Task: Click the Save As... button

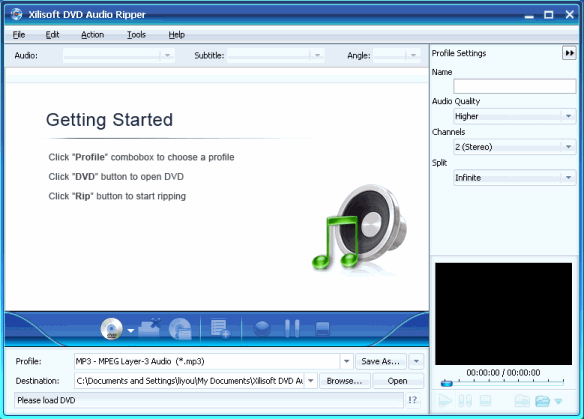Action: coord(381,361)
